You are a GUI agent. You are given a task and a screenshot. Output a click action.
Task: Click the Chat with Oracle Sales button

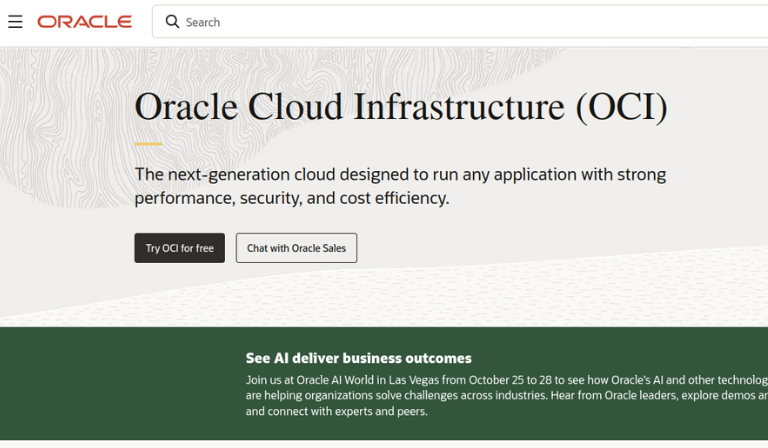[296, 248]
